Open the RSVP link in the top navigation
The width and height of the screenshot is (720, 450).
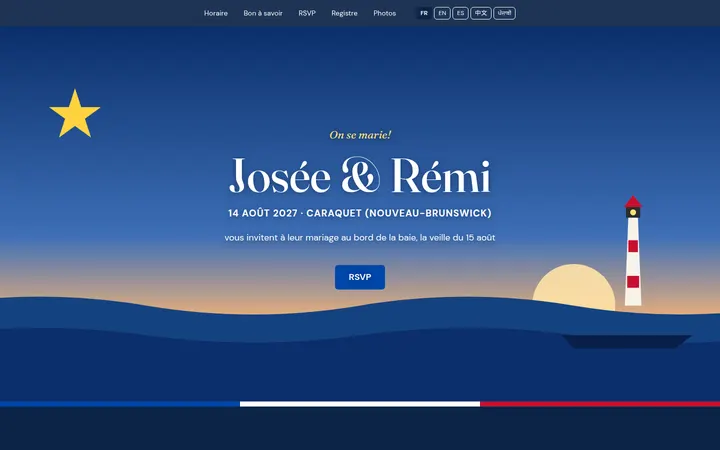click(307, 13)
